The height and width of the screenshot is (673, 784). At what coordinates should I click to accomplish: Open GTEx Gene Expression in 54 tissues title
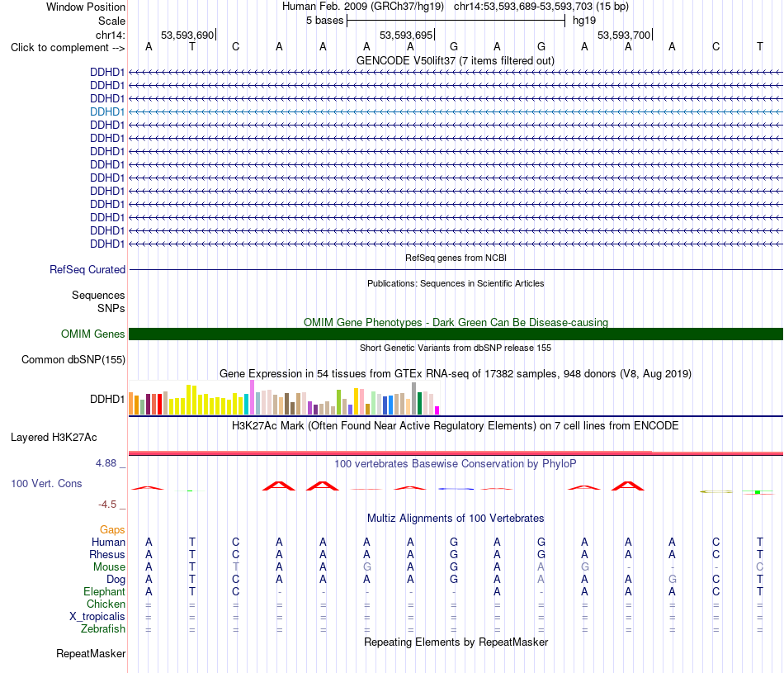(456, 374)
